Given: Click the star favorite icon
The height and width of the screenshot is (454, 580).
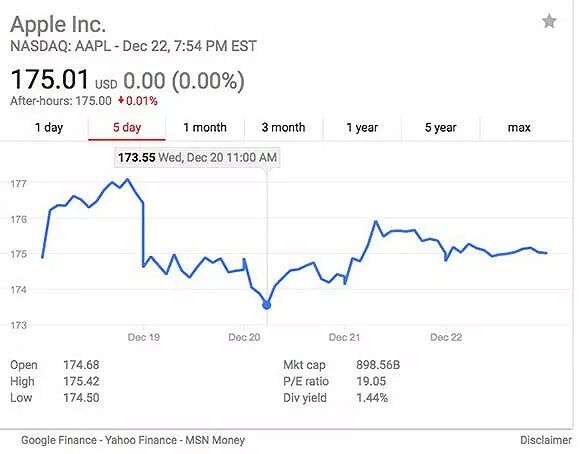Looking at the screenshot, I should (x=549, y=21).
